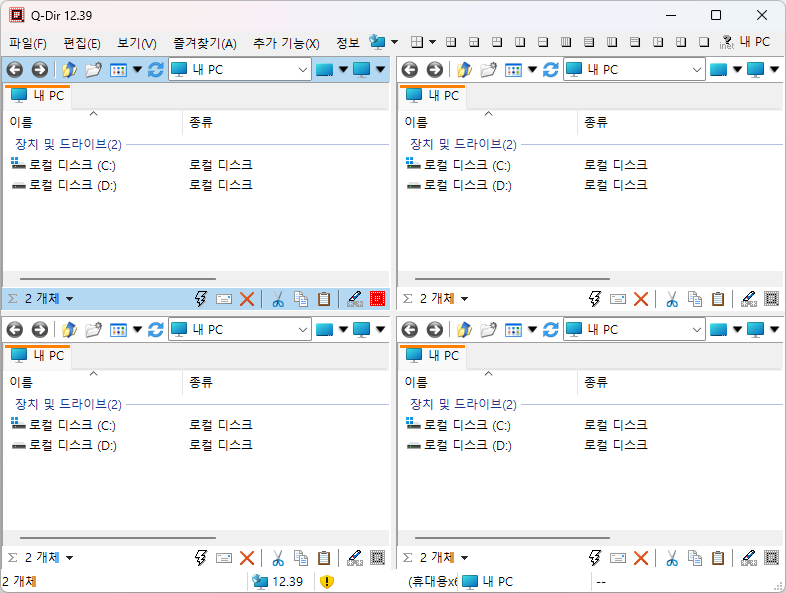Open the 즐겨찾기(A) menu
This screenshot has width=786, height=593.
coord(204,43)
